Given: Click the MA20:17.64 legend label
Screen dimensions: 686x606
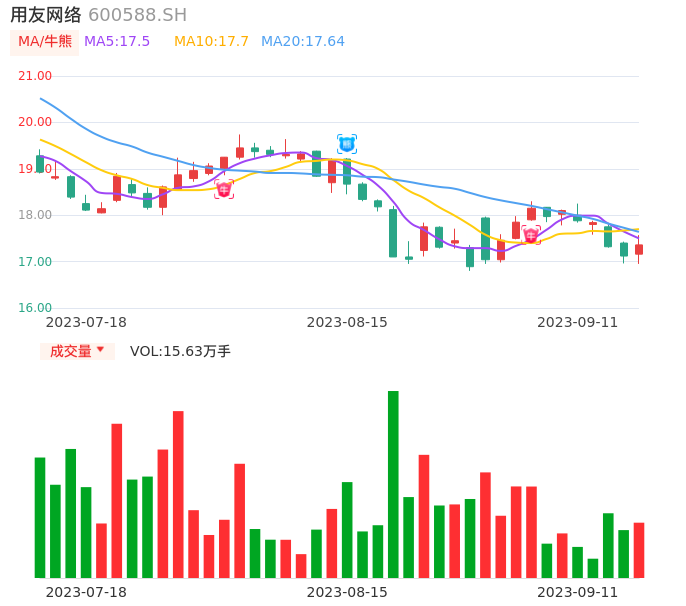Looking at the screenshot, I should [303, 42].
